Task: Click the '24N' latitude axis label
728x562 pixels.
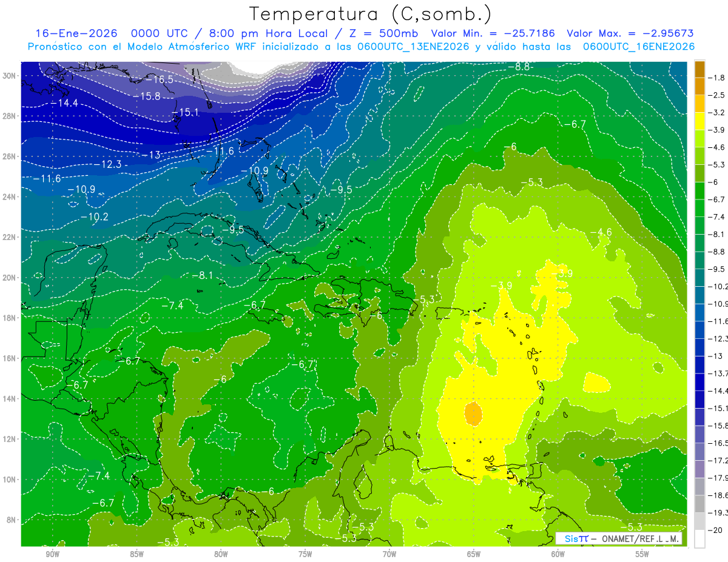Action: (9, 197)
